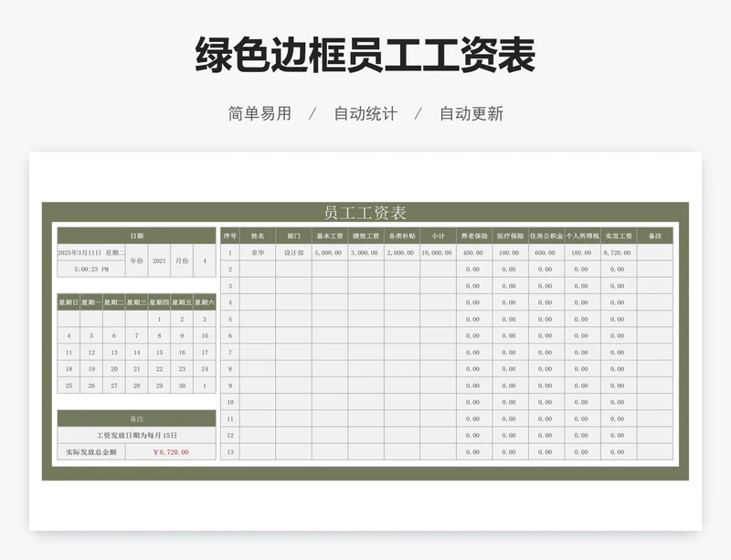Click the 工资发放日期为每月15日 note cell

click(x=136, y=436)
